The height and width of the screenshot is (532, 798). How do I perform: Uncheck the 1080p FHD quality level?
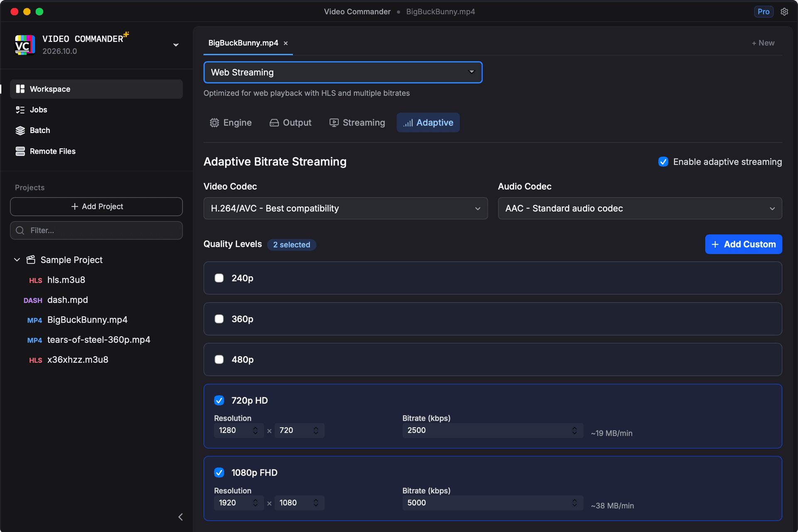[219, 473]
